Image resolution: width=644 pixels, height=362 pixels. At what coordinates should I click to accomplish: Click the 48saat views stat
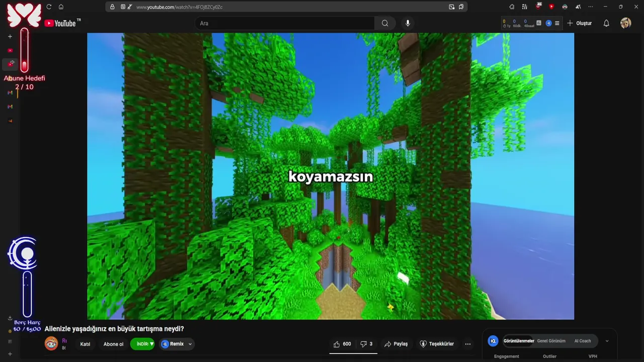point(529,23)
